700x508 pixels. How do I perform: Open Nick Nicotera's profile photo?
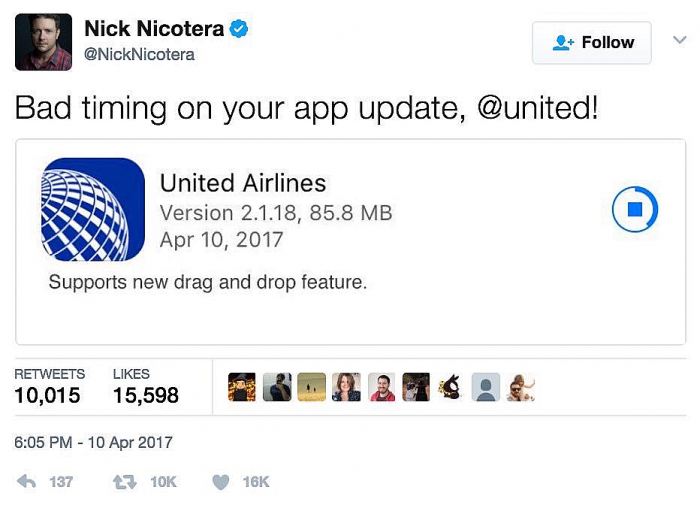click(43, 42)
